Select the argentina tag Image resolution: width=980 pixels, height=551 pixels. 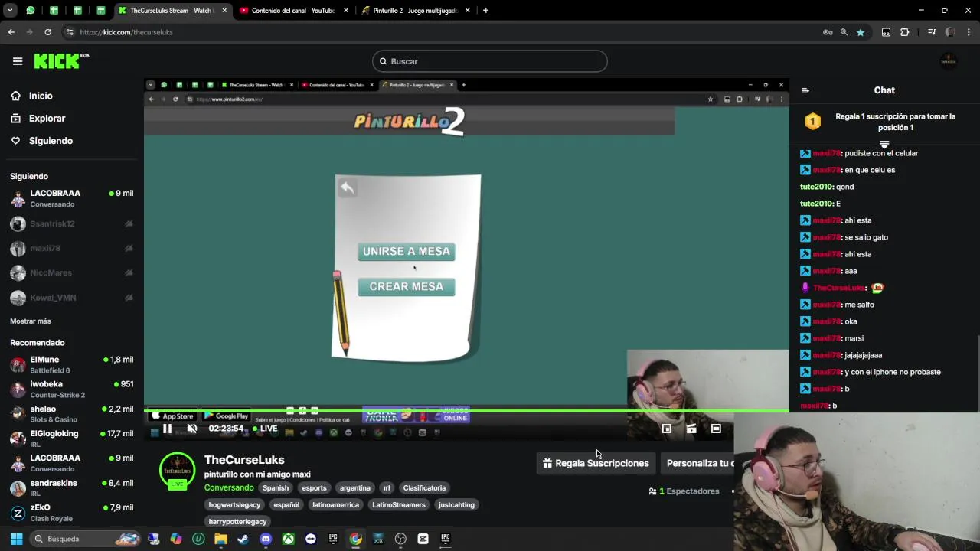coord(354,487)
